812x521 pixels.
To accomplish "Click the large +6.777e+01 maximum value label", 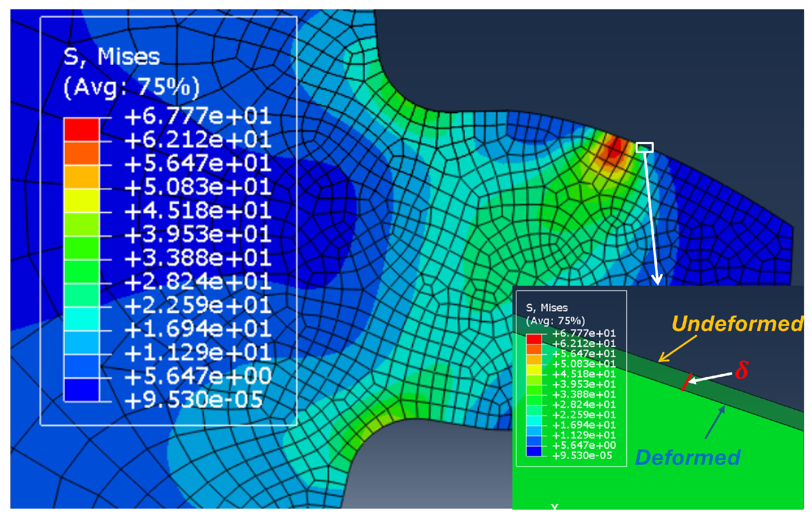I will 198,116.
